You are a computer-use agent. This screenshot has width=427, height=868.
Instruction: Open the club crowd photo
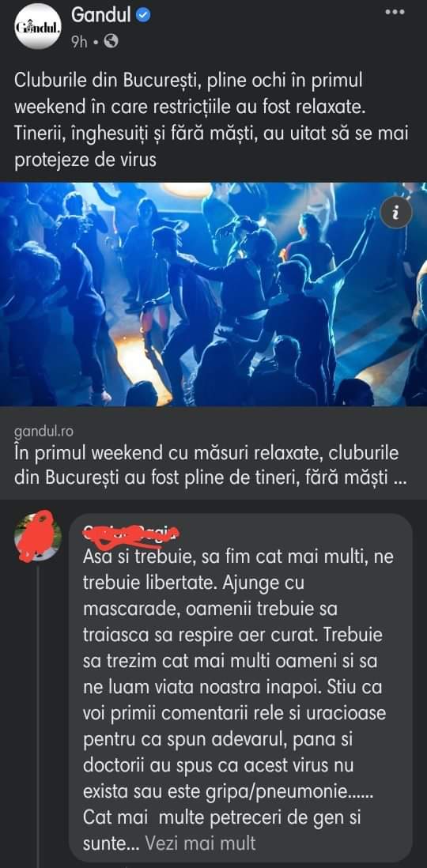(213, 294)
